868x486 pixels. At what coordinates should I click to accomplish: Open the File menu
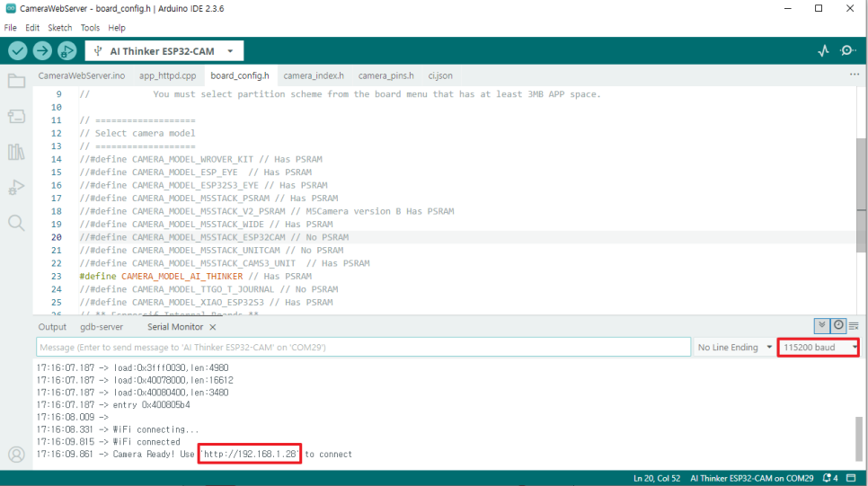click(11, 28)
